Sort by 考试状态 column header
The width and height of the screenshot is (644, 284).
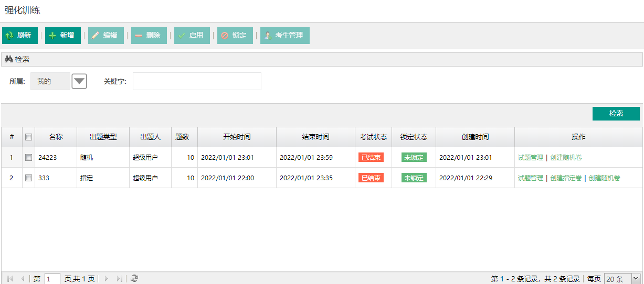[x=373, y=137]
